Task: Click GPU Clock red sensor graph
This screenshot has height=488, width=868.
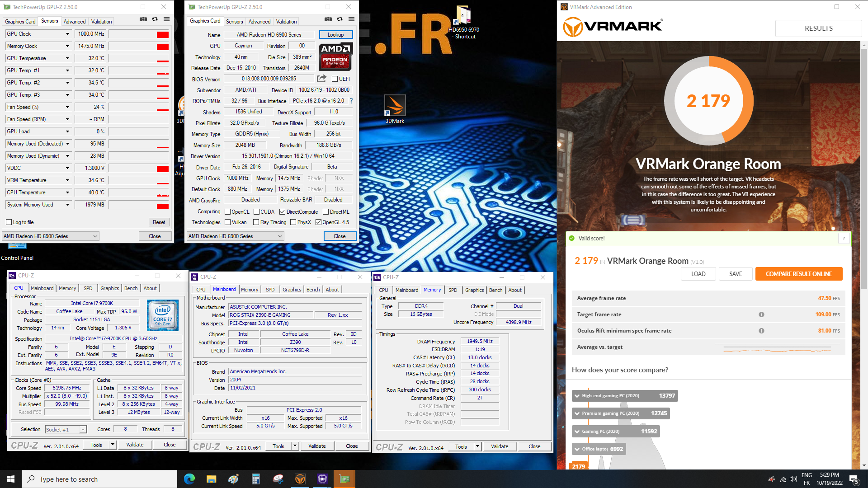Action: click(139, 34)
